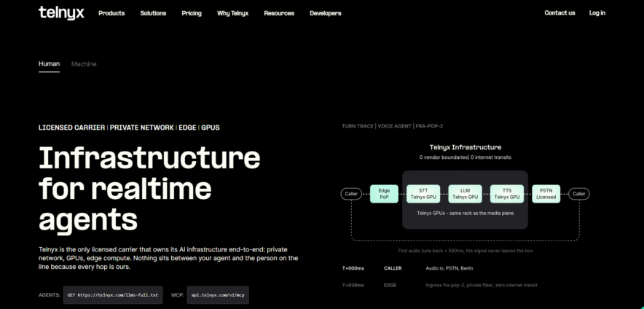Click the left Caller node in the diagram

coord(351,194)
